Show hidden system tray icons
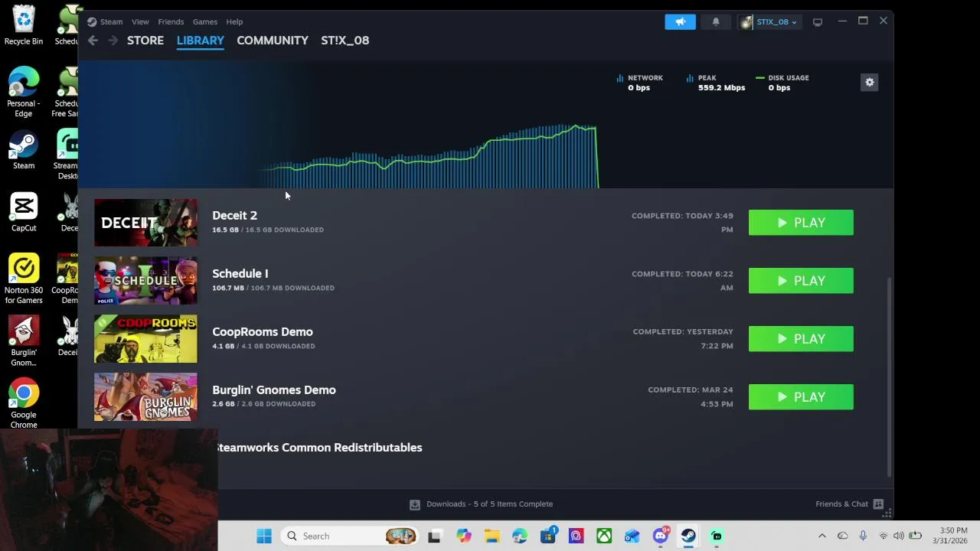Screen dimensions: 980x551 822,536
